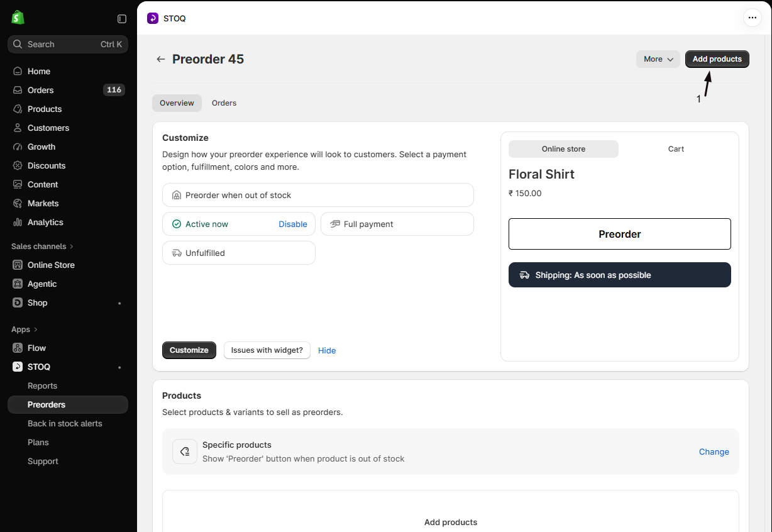The height and width of the screenshot is (532, 772).
Task: Switch to the Orders tab
Action: 224,103
